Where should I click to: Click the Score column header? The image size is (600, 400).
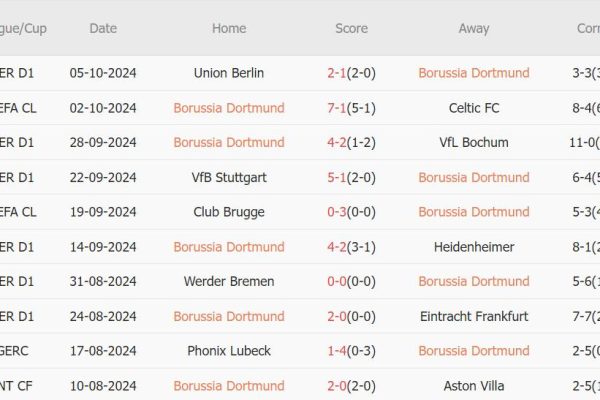(351, 28)
